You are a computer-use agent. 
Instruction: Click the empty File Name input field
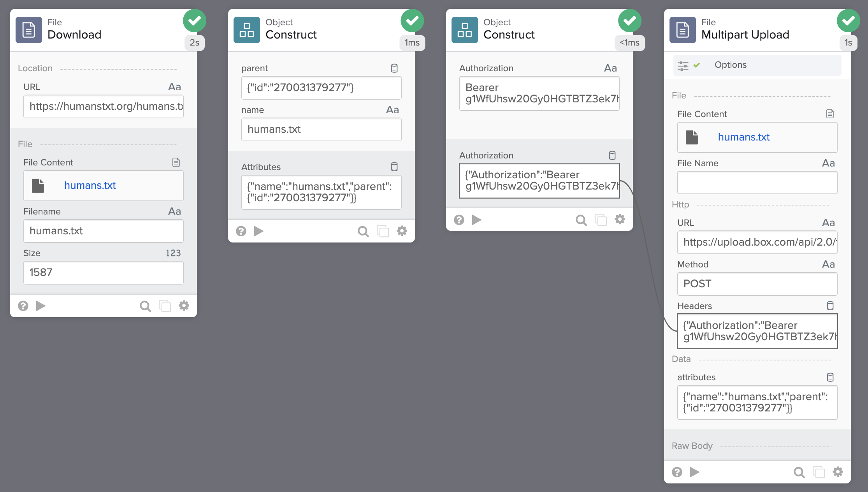coord(757,183)
